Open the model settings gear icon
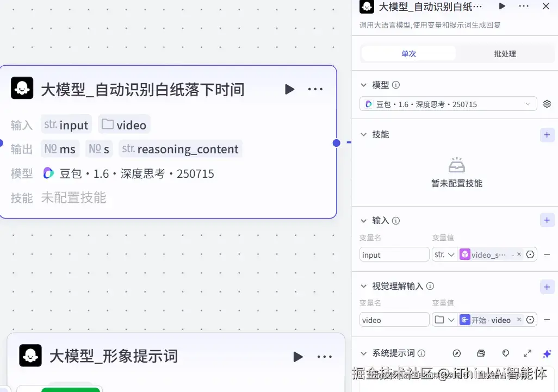Viewport: 558px width, 392px height. coord(547,104)
